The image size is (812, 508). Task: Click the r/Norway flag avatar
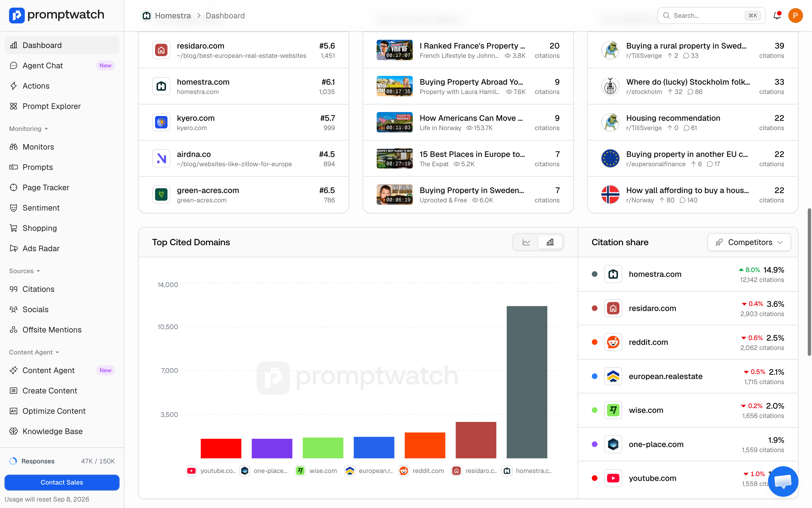(x=610, y=194)
